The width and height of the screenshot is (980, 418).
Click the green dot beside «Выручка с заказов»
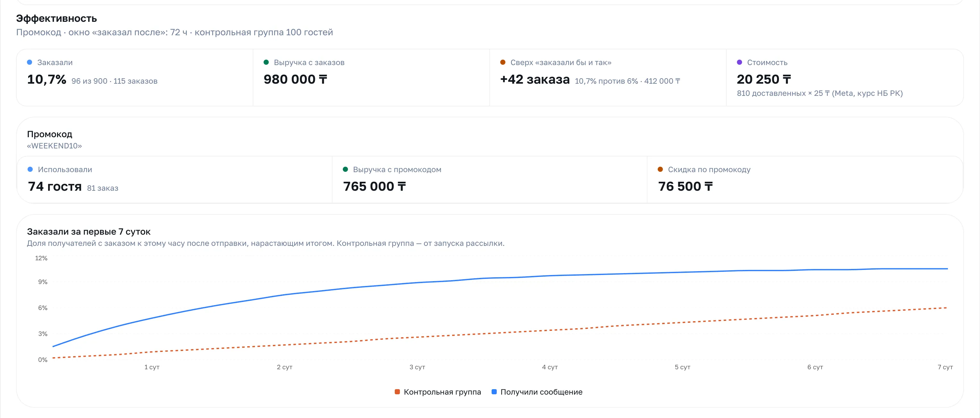coord(266,63)
